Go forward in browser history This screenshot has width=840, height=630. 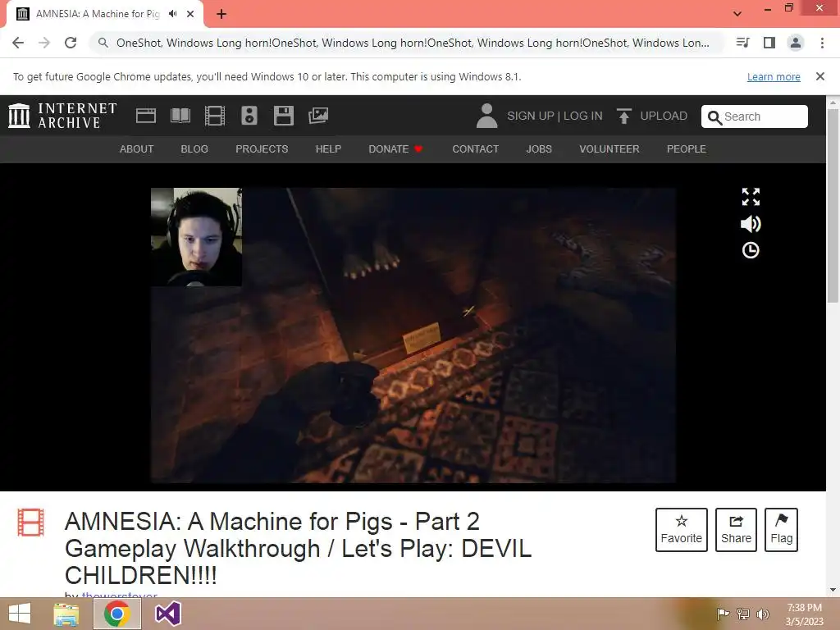tap(44, 43)
